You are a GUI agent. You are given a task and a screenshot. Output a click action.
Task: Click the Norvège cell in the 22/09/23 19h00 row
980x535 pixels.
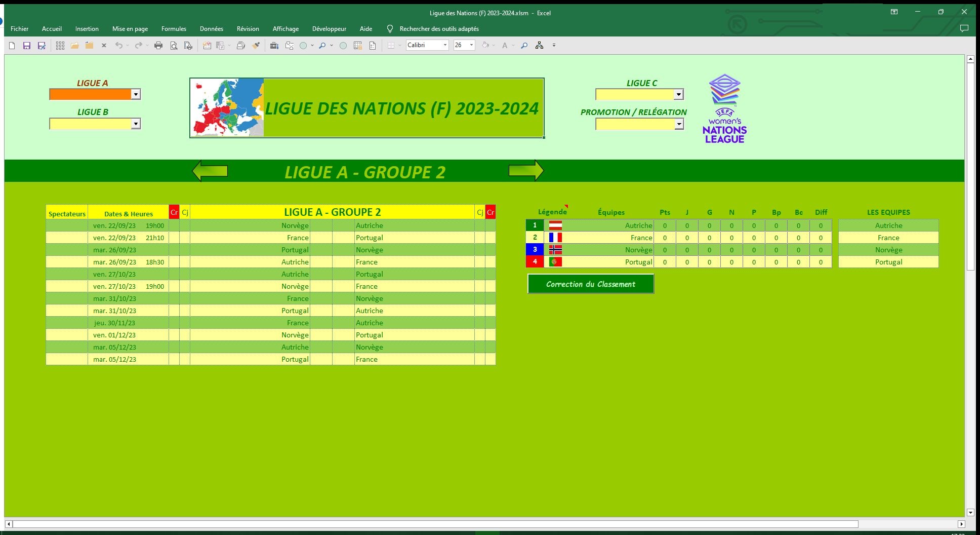250,225
